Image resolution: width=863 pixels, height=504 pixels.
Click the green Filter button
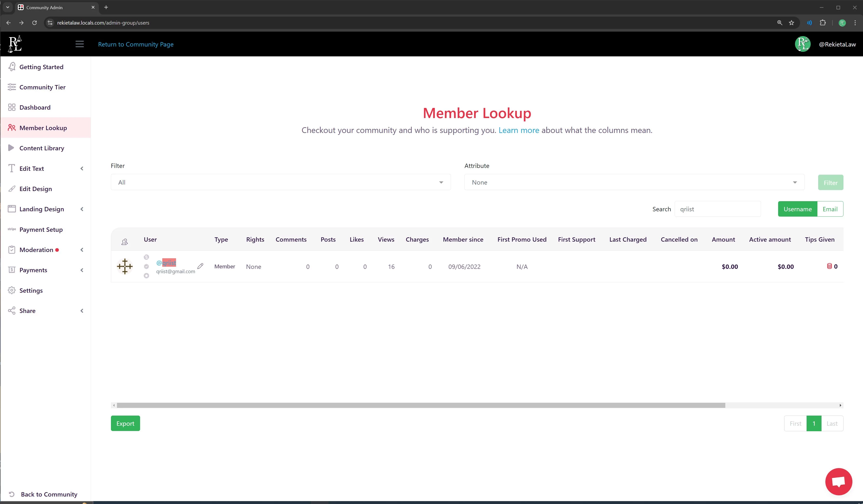click(x=830, y=182)
